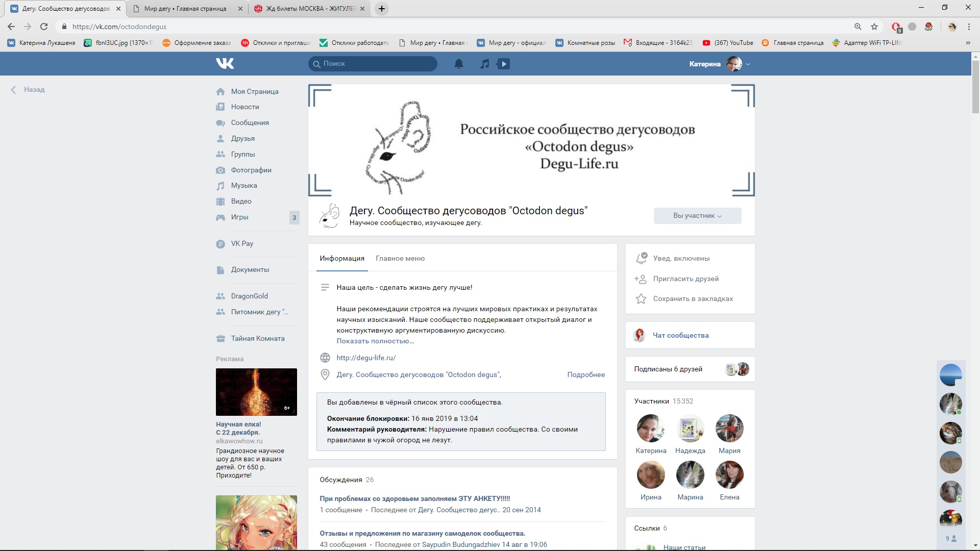The height and width of the screenshot is (551, 980).
Task: Bookmark this page with the star icon
Action: [874, 27]
